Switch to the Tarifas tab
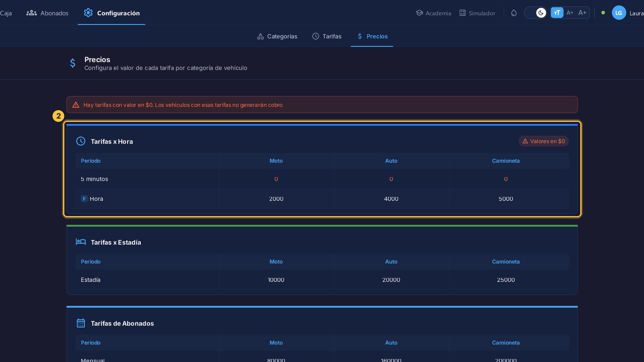The width and height of the screenshot is (644, 362). point(327,36)
